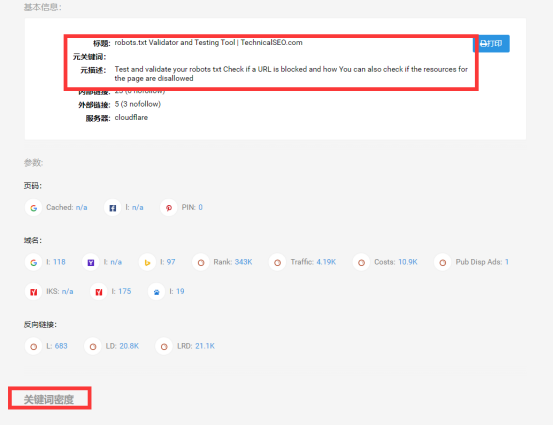Open the LD 20.8K link

point(129,346)
